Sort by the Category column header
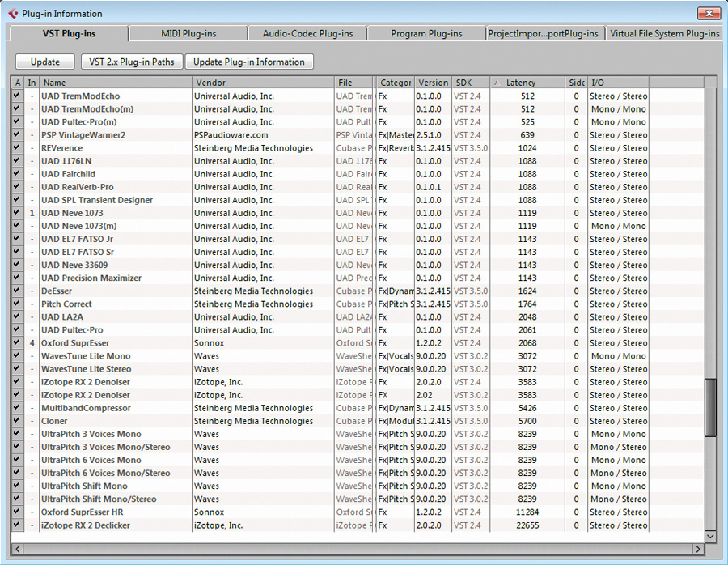This screenshot has height=565, width=728. click(x=395, y=83)
